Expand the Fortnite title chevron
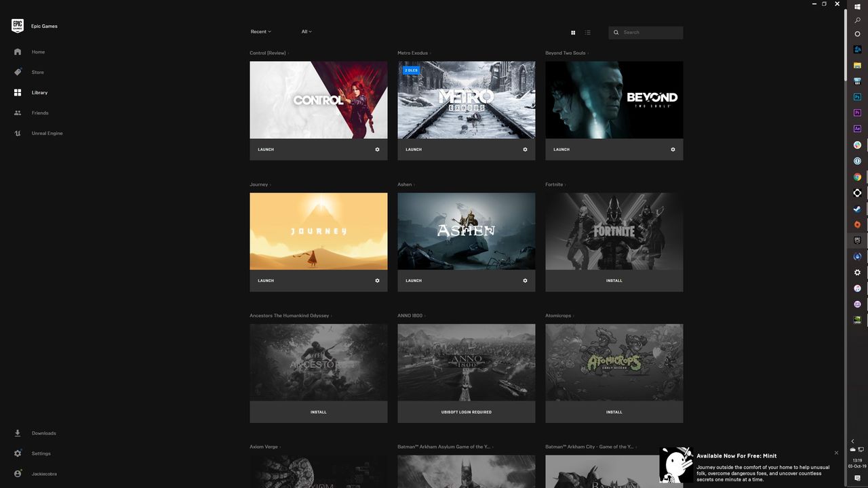 coord(566,184)
